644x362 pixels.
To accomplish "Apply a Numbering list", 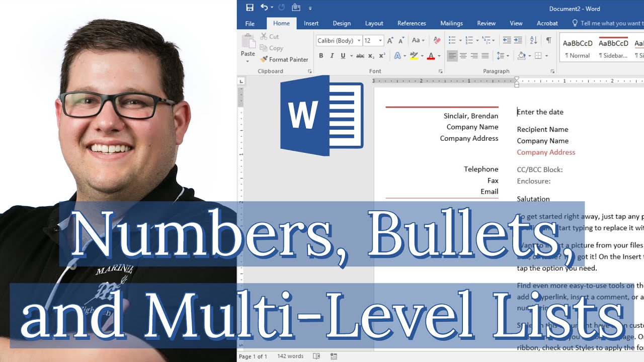I will (469, 41).
